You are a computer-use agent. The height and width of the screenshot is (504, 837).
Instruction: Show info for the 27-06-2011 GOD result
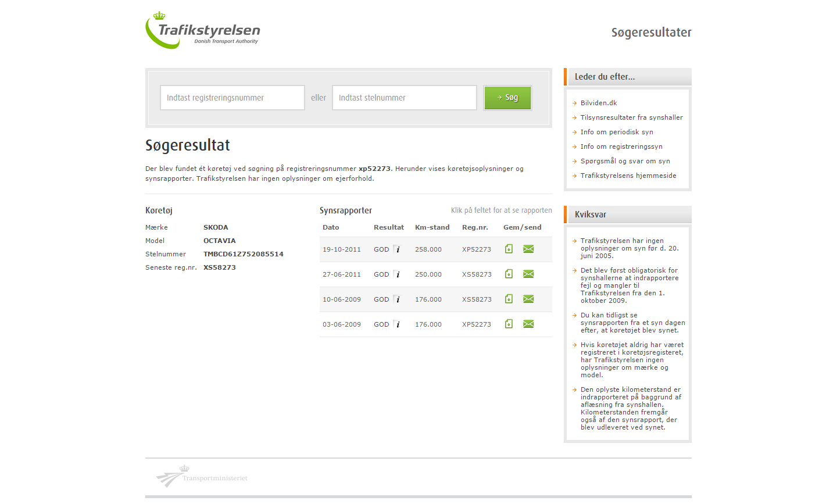(398, 274)
